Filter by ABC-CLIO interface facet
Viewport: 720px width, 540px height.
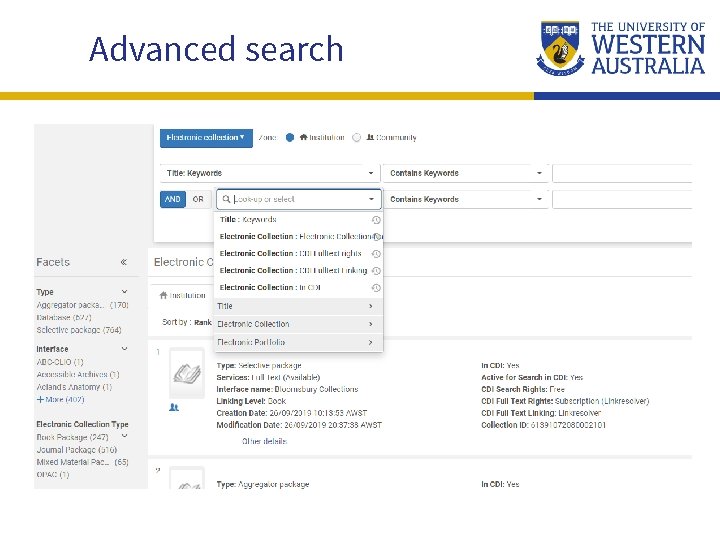pyautogui.click(x=60, y=362)
